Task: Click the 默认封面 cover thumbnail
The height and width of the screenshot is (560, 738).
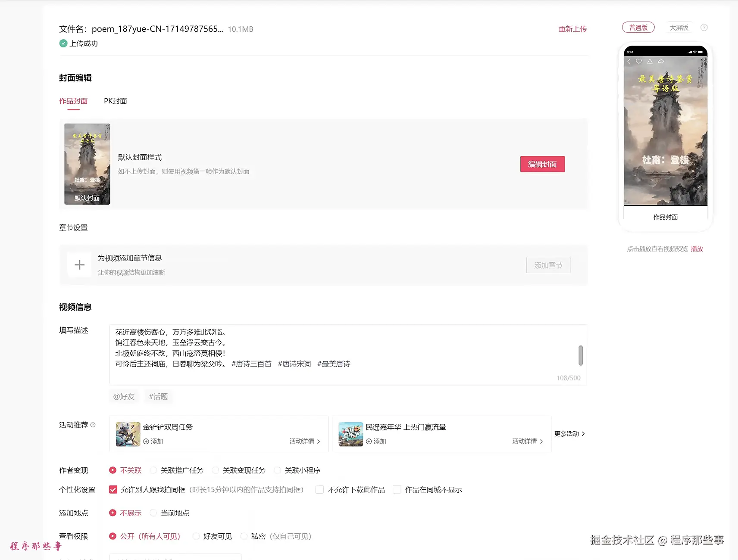Action: [x=87, y=164]
